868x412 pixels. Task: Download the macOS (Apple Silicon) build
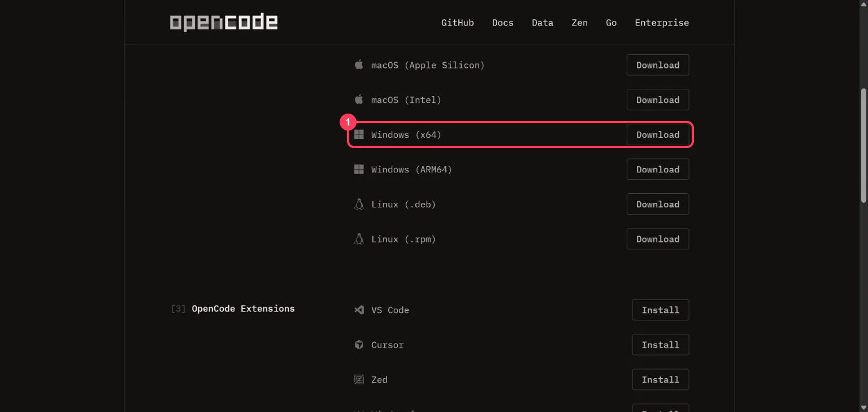[x=658, y=65]
